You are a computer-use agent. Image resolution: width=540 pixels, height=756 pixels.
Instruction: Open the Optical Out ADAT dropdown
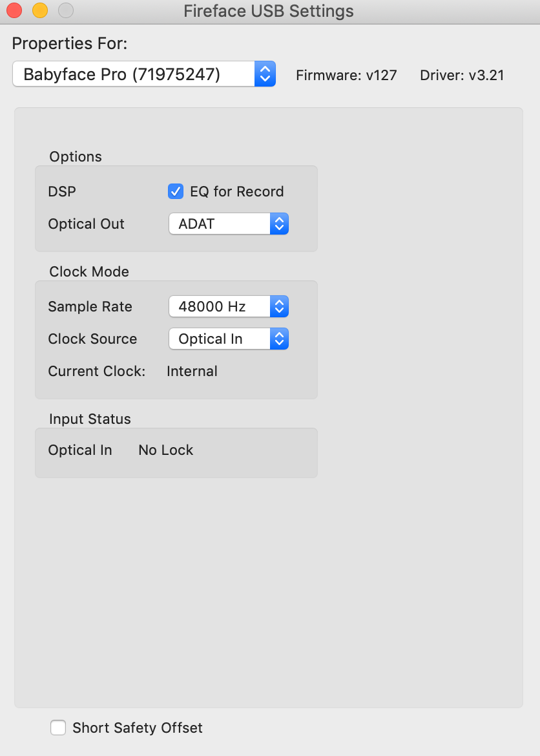pyautogui.click(x=229, y=224)
